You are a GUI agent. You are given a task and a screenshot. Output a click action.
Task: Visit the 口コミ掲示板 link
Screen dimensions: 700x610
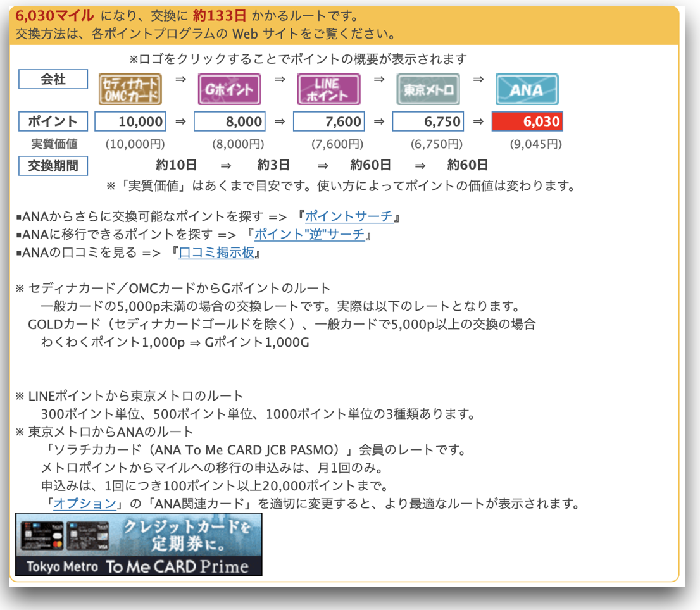click(x=216, y=252)
